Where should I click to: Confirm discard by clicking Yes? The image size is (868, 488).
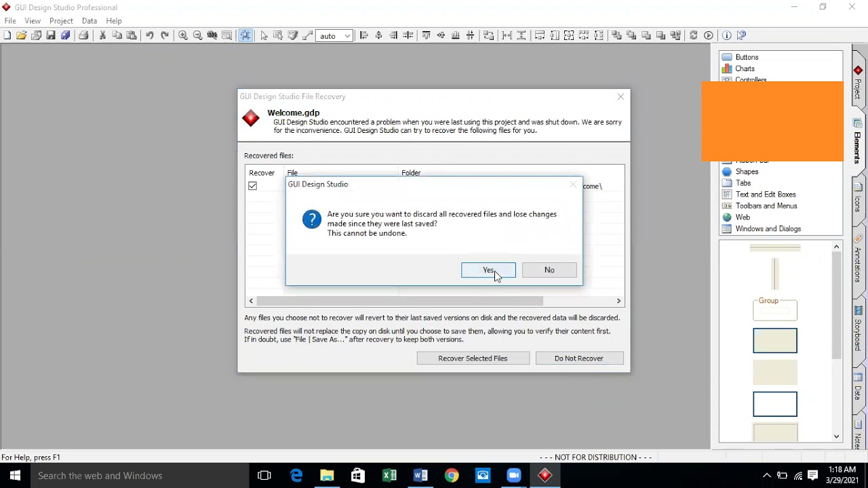point(488,270)
